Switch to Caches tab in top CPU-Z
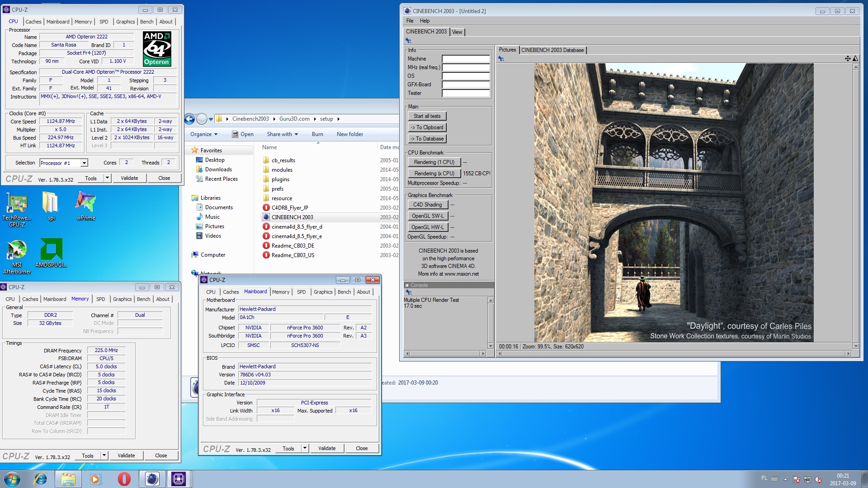This screenshot has height=488, width=868. (33, 22)
